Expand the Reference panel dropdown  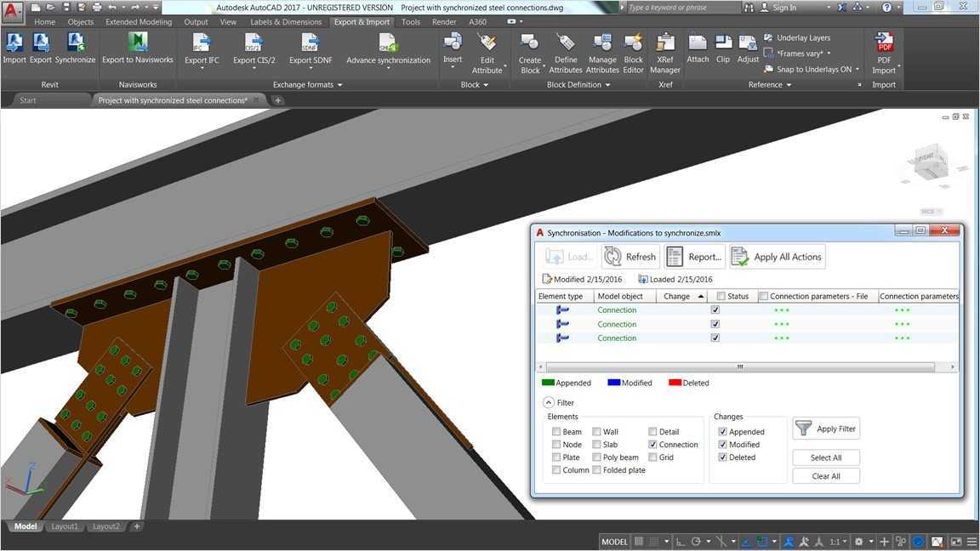789,85
